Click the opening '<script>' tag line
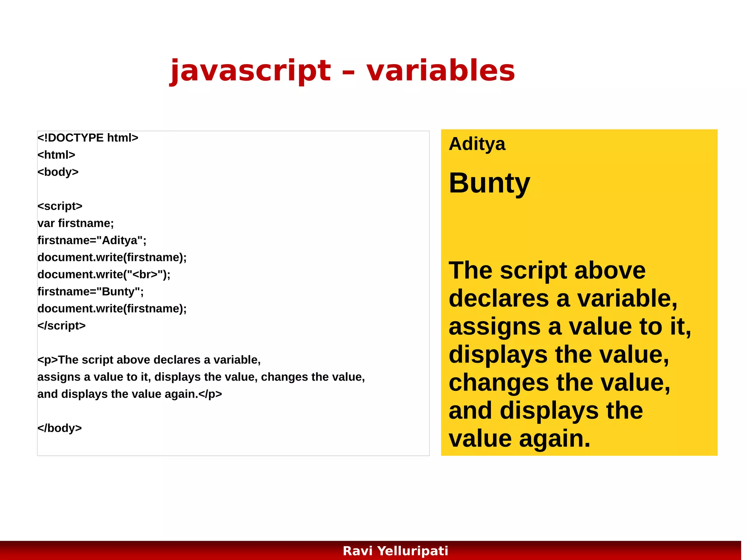 [60, 206]
